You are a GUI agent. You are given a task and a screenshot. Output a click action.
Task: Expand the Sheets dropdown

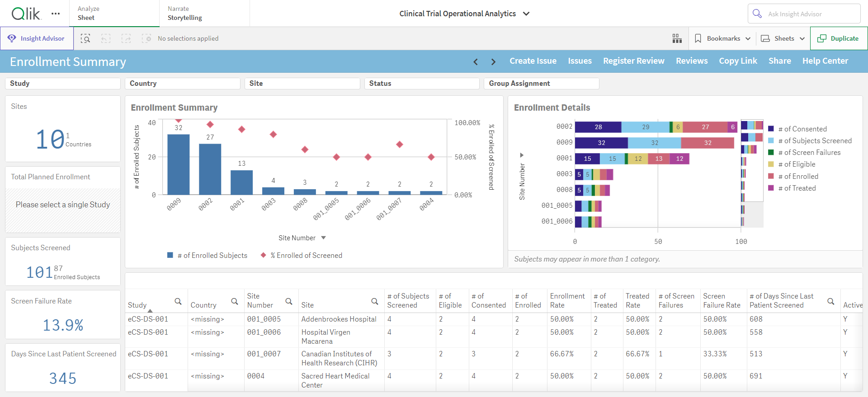pyautogui.click(x=783, y=38)
